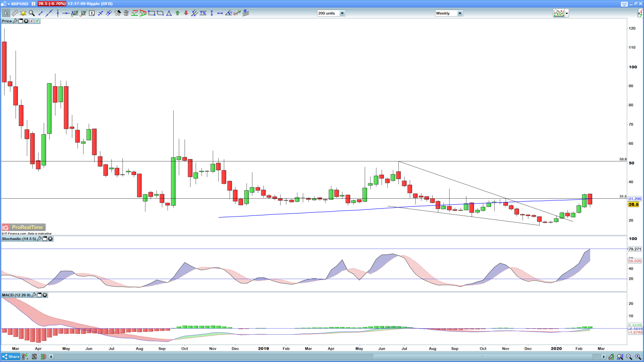Select the ellipse drawing tool
This screenshot has height=362, width=644.
(x=160, y=13)
